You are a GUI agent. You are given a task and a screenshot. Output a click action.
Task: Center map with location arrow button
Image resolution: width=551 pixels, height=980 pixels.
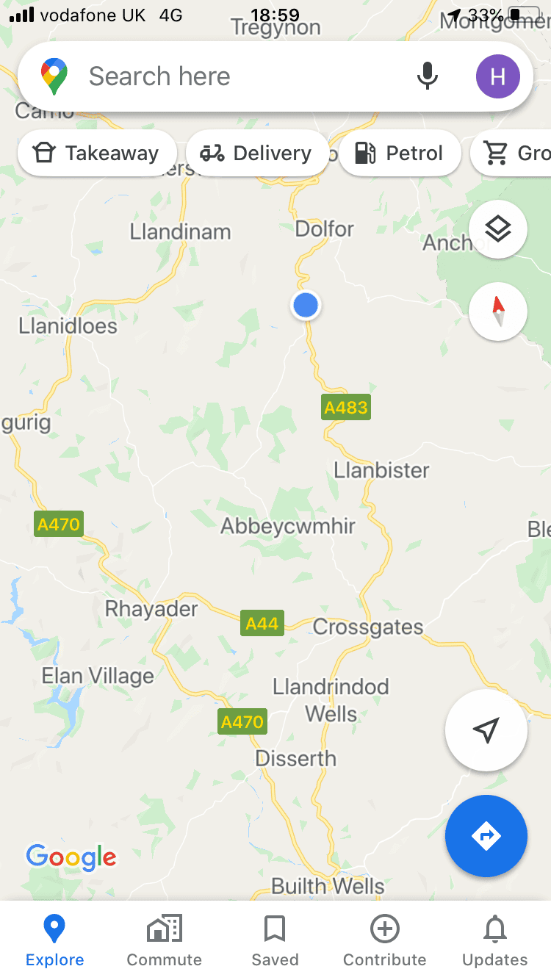(486, 730)
